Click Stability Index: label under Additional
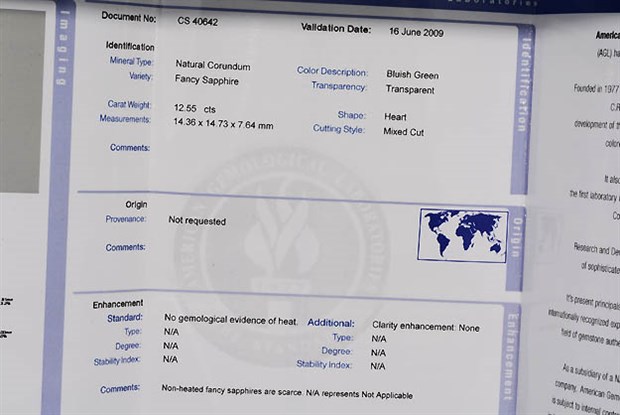 324,364
